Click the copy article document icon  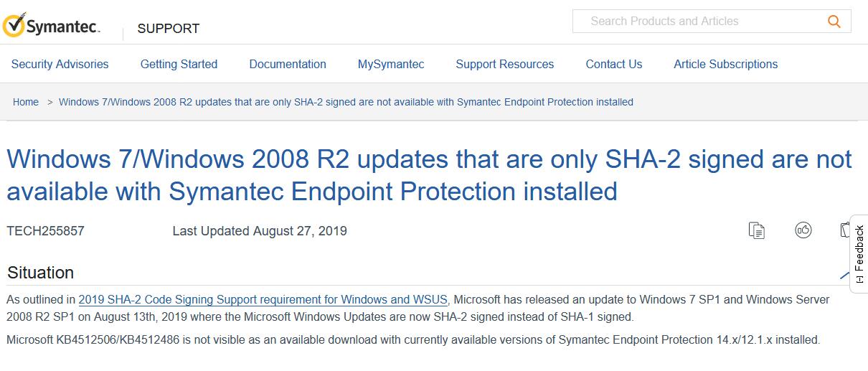[756, 230]
